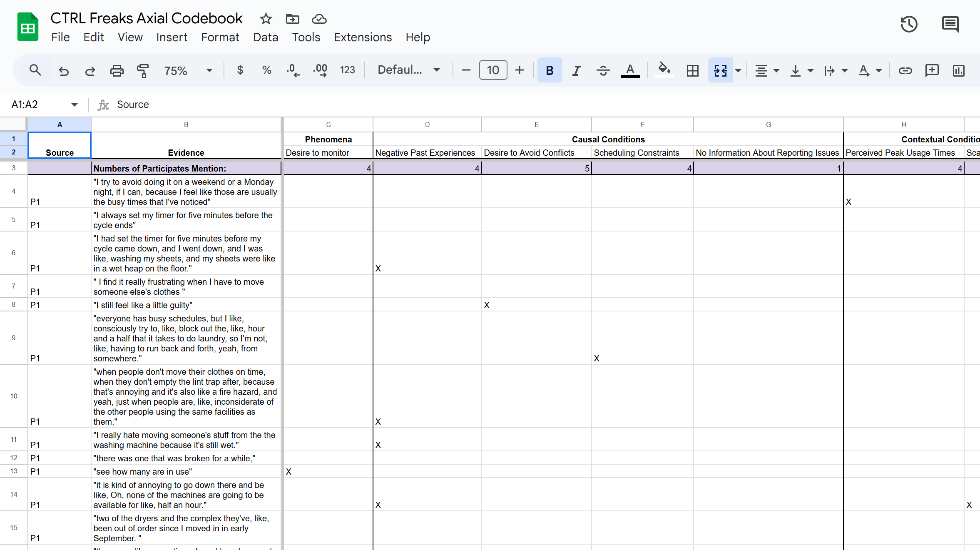Image resolution: width=980 pixels, height=550 pixels.
Task: Select the Scheduling Constraints header cell
Action: click(642, 152)
